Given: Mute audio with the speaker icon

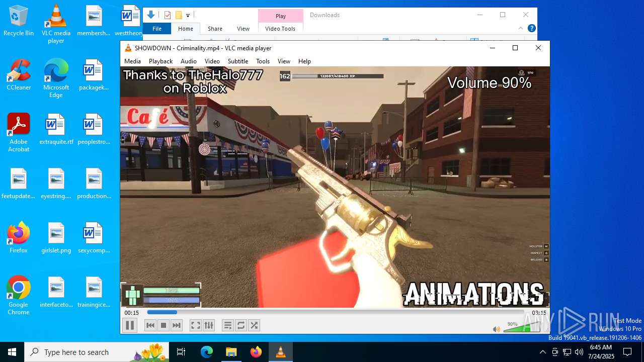Looking at the screenshot, I should click(497, 329).
